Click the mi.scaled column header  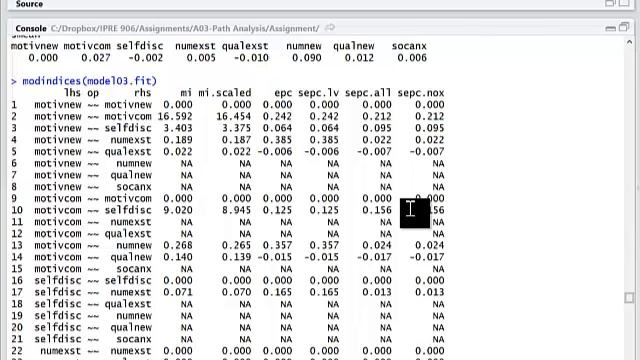pos(224,93)
